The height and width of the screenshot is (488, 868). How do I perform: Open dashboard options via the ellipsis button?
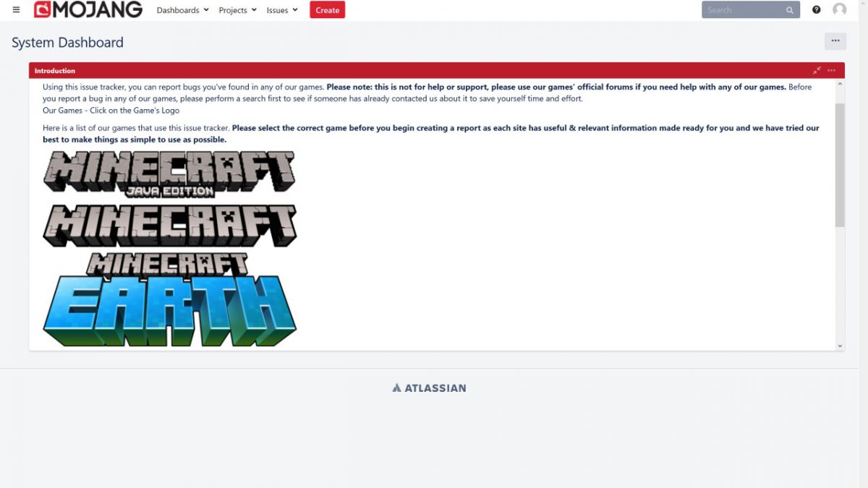(x=835, y=41)
